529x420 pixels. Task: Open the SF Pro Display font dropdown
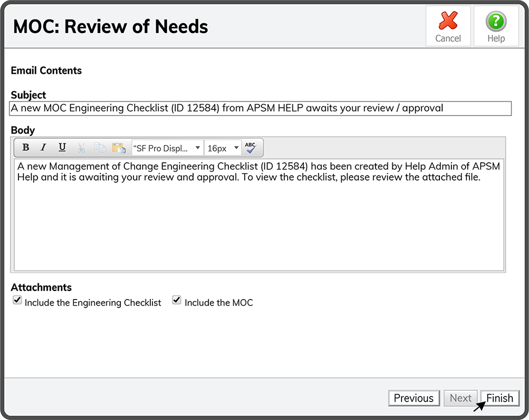(x=167, y=148)
